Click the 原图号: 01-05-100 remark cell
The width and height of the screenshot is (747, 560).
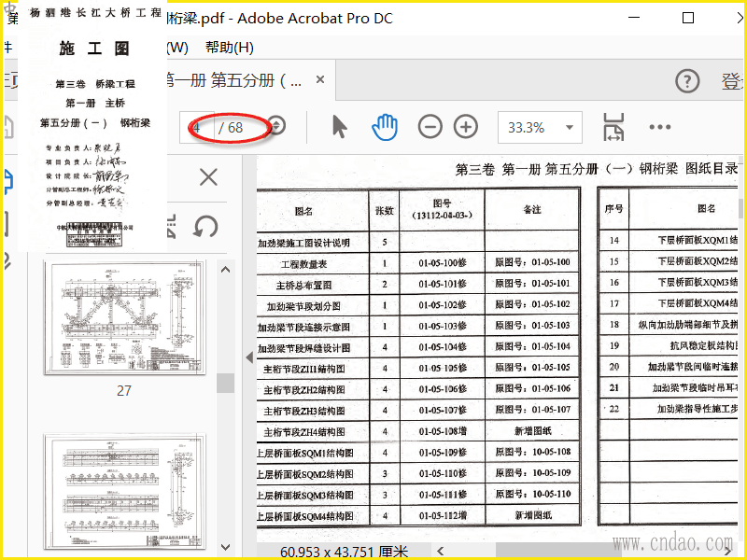pos(532,262)
